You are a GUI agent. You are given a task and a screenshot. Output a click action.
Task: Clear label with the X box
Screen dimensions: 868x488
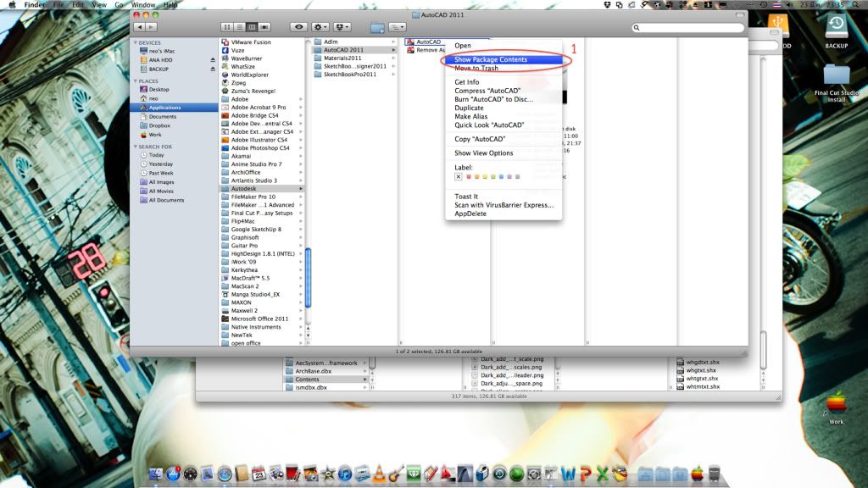(x=459, y=176)
